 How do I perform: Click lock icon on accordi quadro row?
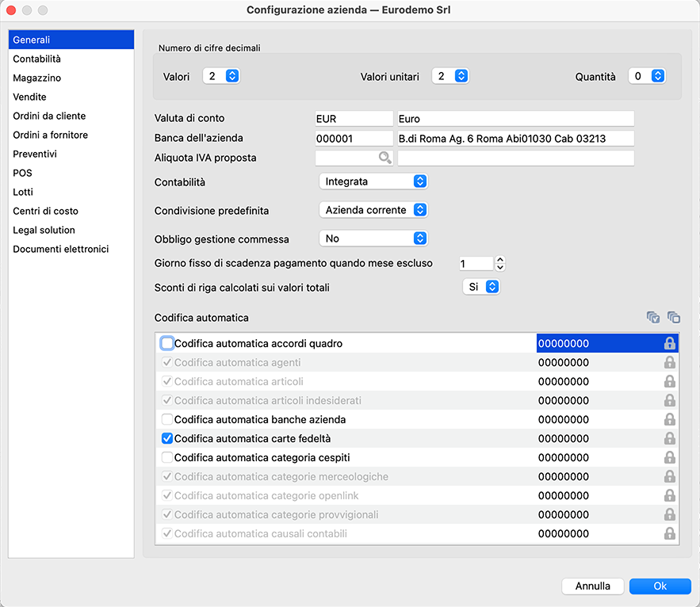point(670,344)
